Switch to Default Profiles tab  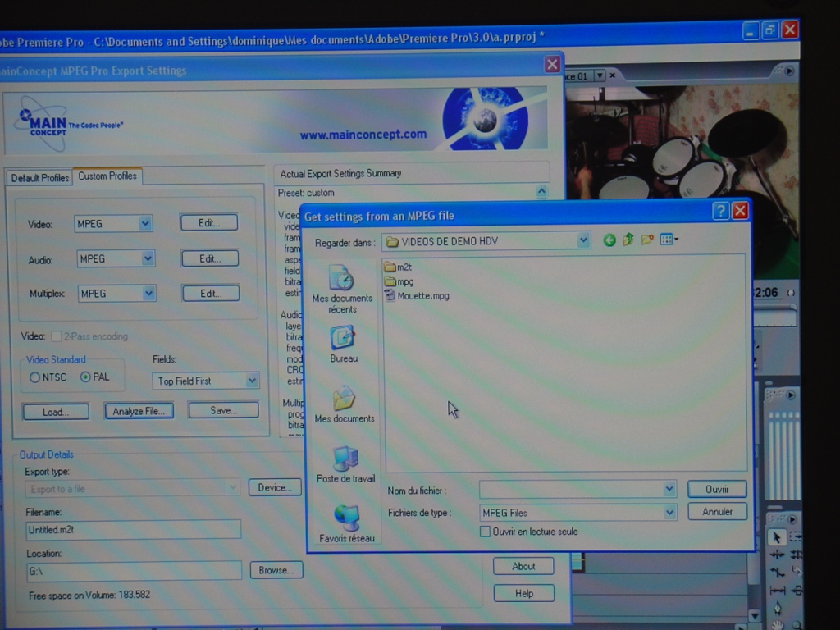coord(39,178)
